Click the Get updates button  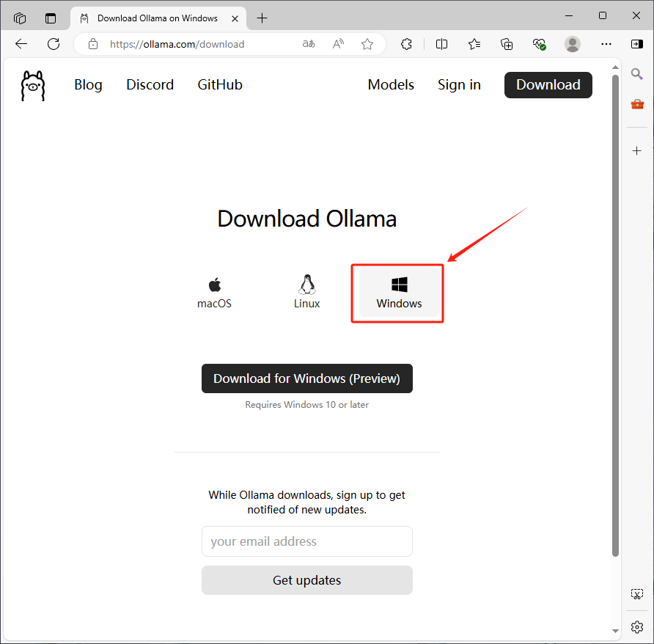pos(307,580)
